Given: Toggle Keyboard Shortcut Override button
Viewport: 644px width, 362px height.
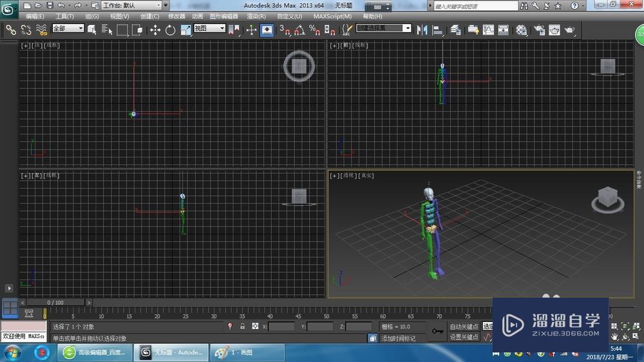Looking at the screenshot, I should [x=267, y=30].
